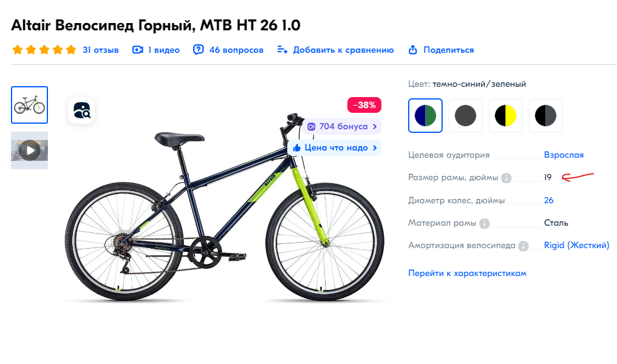Click the share arrow icon

412,50
